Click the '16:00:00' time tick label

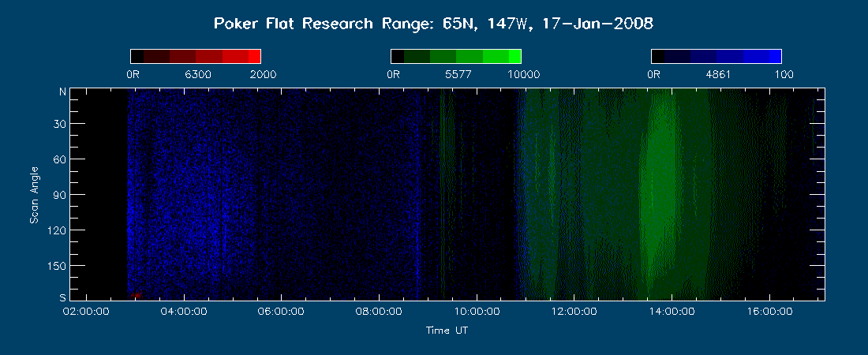769,312
